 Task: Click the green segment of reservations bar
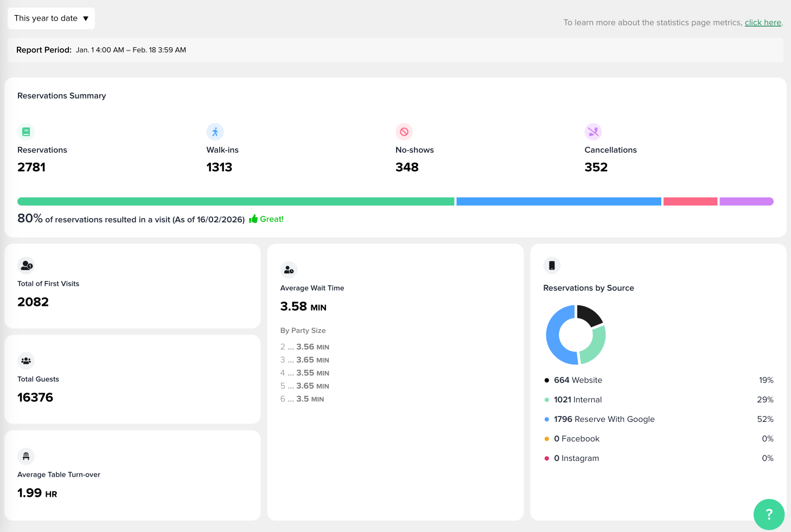[x=235, y=202]
